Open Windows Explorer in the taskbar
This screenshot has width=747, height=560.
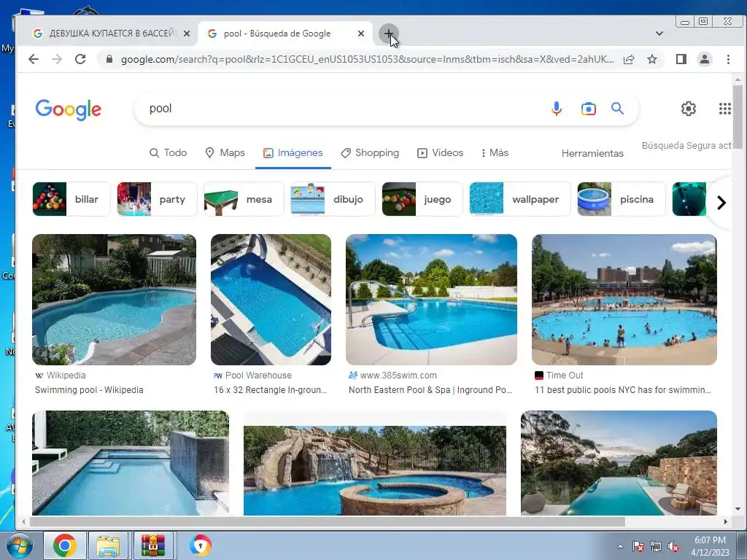click(x=108, y=545)
